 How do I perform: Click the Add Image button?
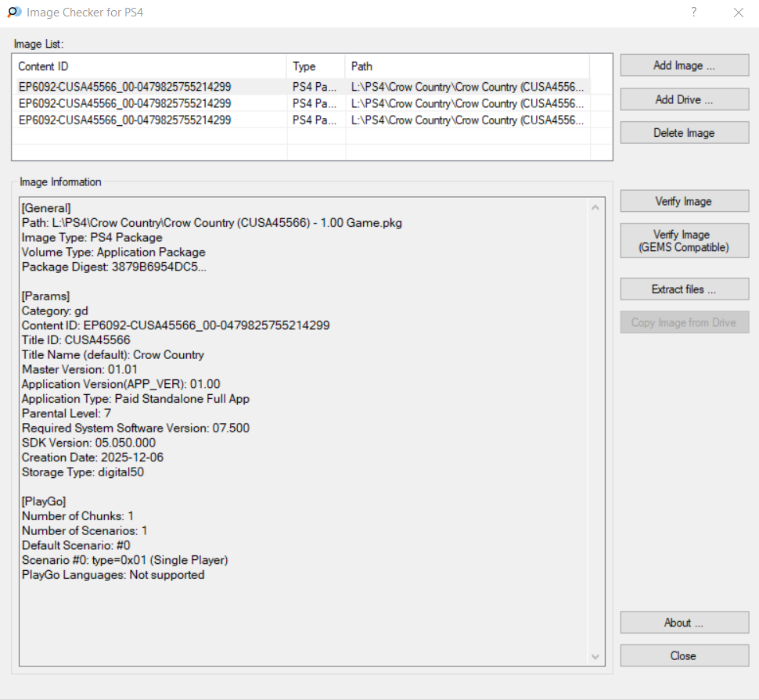point(684,66)
